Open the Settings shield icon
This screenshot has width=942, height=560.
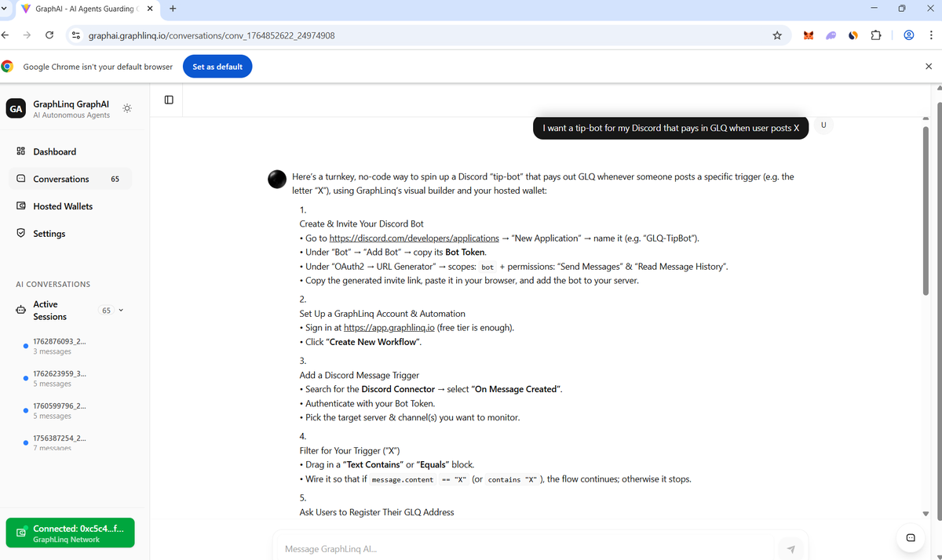(20, 233)
